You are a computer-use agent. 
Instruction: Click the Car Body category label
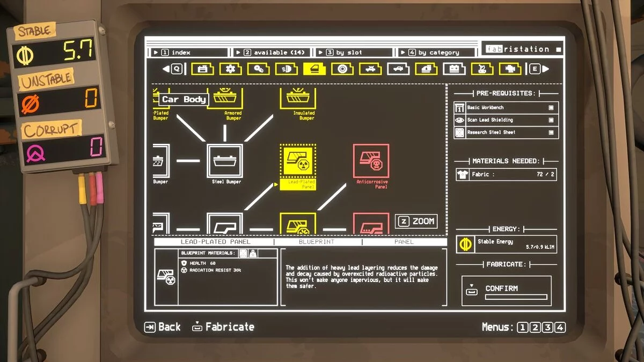pos(184,99)
